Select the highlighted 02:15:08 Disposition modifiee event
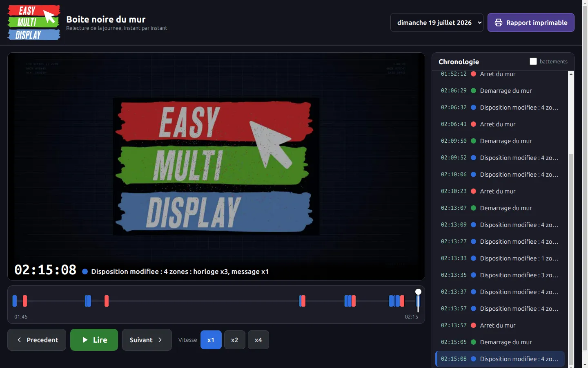 point(500,359)
